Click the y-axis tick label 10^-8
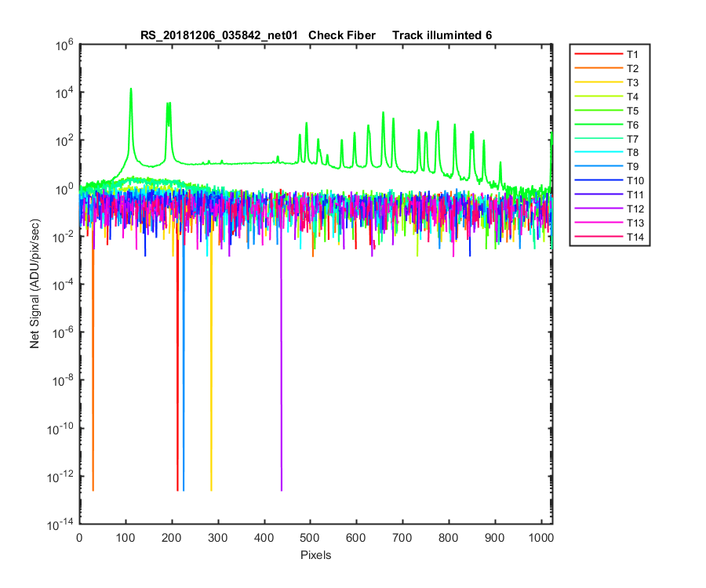The image size is (706, 588). pos(63,380)
